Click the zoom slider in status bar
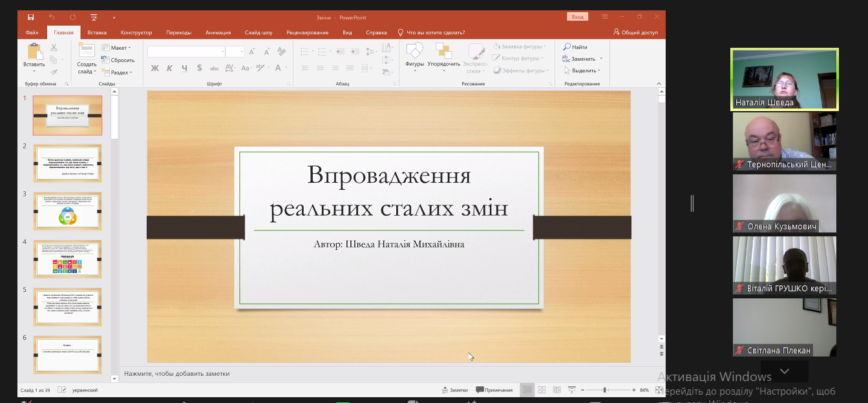 [605, 390]
